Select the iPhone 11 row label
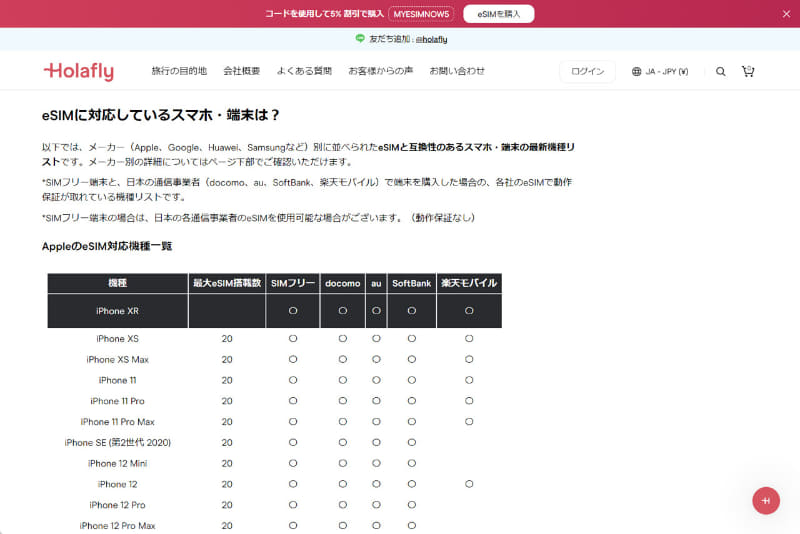Screen dimensions: 800x534 [x=117, y=380]
